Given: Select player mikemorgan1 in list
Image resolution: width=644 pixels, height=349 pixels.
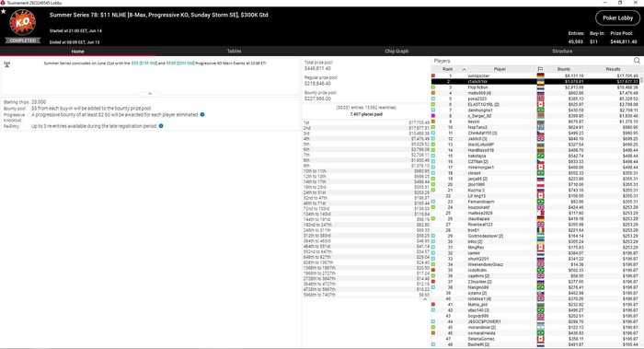Looking at the screenshot, I should 480,168.
